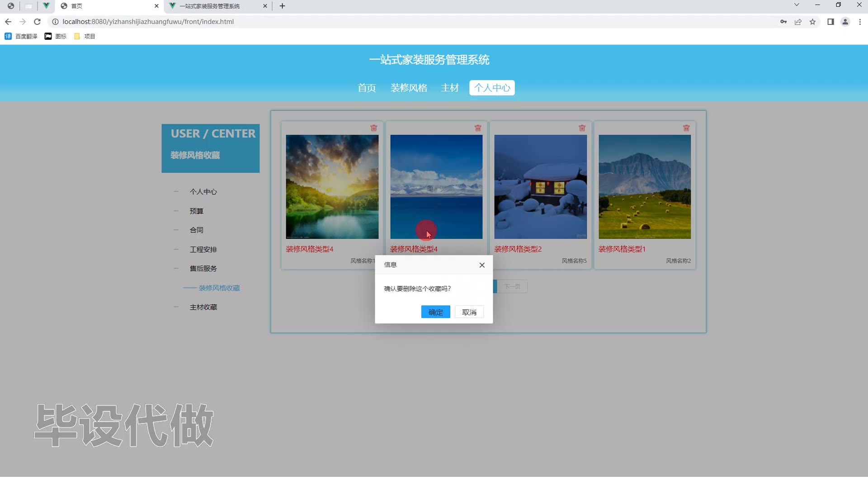Click the share page icon
The width and height of the screenshot is (868, 485).
click(798, 22)
